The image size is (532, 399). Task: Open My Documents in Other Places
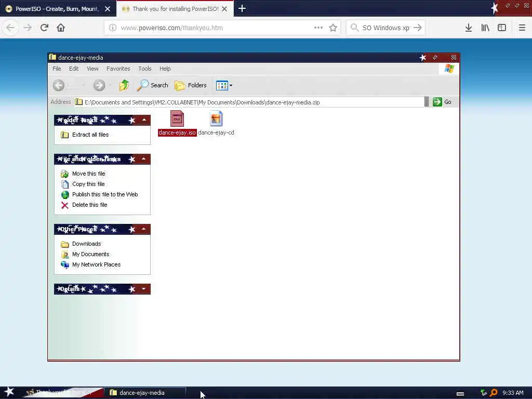coord(85,254)
